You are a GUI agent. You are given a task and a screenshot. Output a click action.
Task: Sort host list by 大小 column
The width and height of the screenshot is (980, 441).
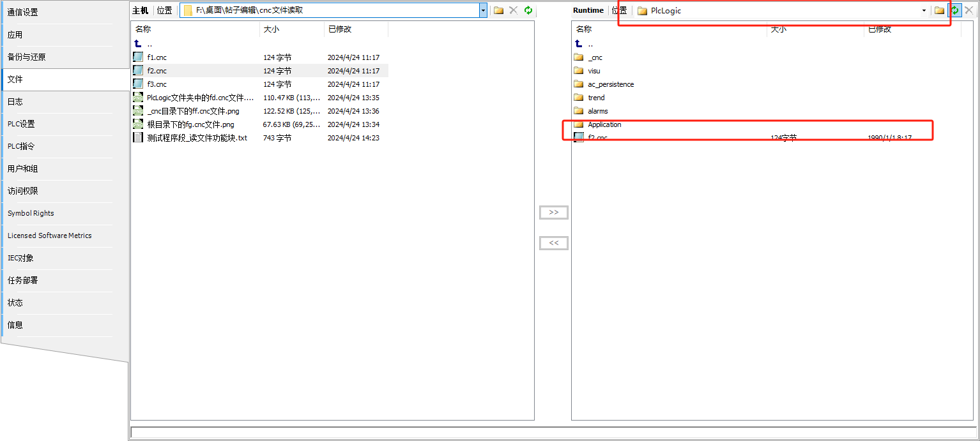point(292,29)
